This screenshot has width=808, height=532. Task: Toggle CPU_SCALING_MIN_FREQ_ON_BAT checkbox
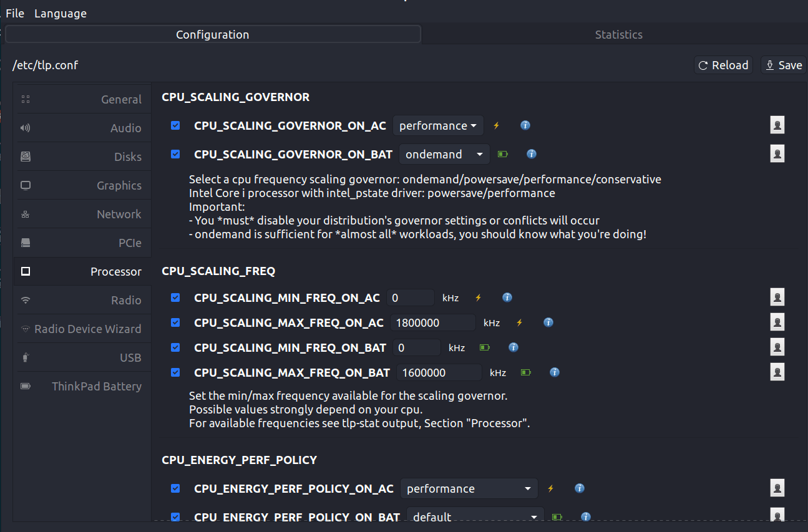175,347
